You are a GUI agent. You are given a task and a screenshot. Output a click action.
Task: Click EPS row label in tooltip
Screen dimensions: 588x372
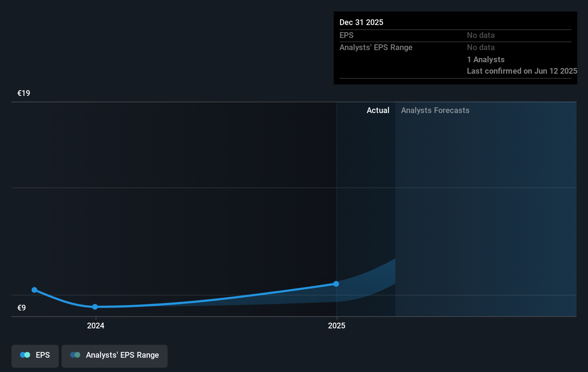click(x=346, y=35)
